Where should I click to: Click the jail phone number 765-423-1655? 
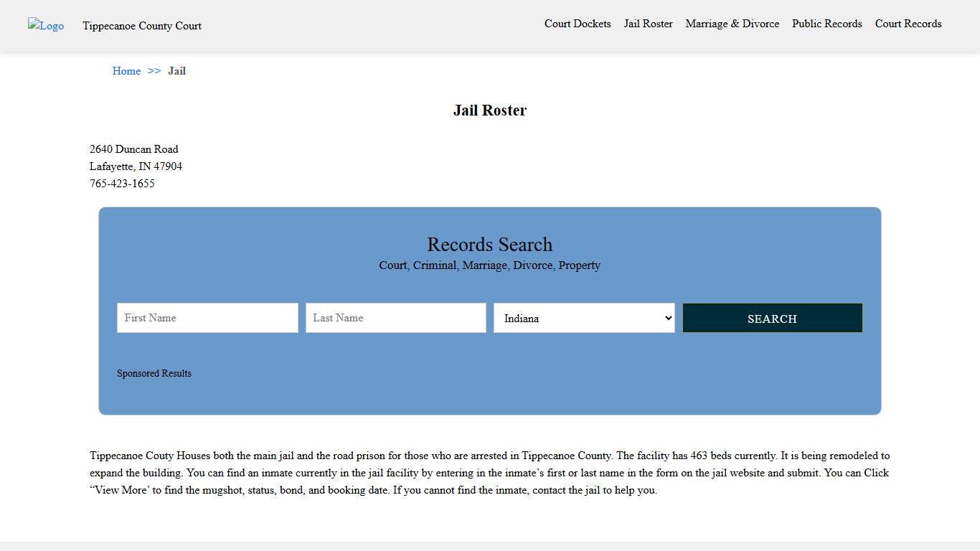pyautogui.click(x=122, y=184)
